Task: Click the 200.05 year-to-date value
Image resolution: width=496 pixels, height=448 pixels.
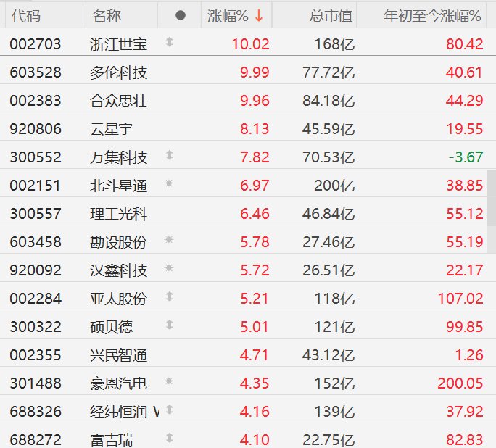Action: pos(460,383)
